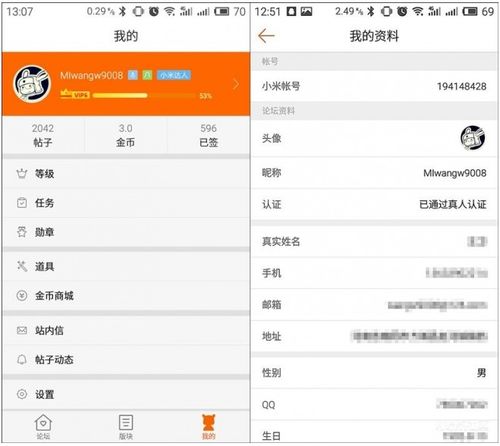Viewport: 500px width, 446px height.
Task: Tap the gender value 男
Action: click(481, 372)
